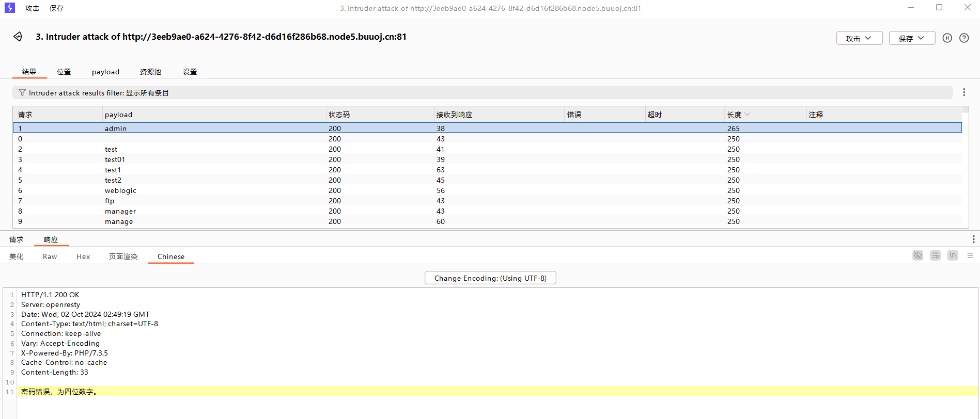Pause the attack with the pause icon

[x=947, y=38]
